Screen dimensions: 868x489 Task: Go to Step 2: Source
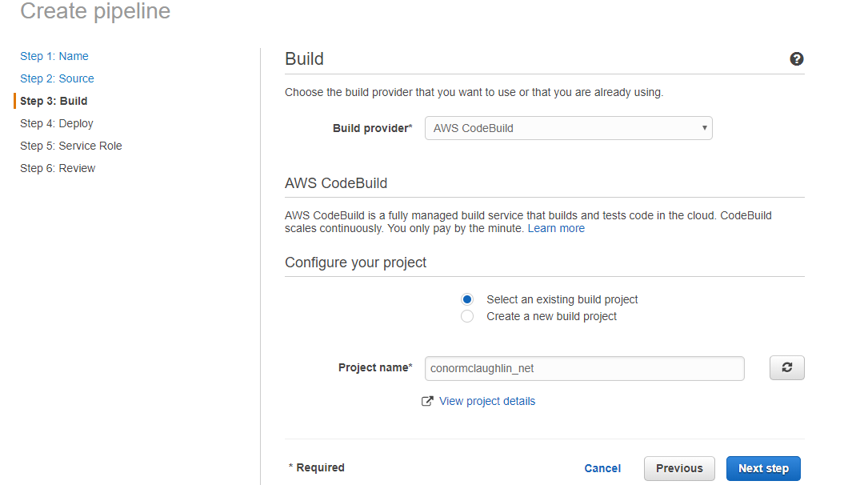57,78
